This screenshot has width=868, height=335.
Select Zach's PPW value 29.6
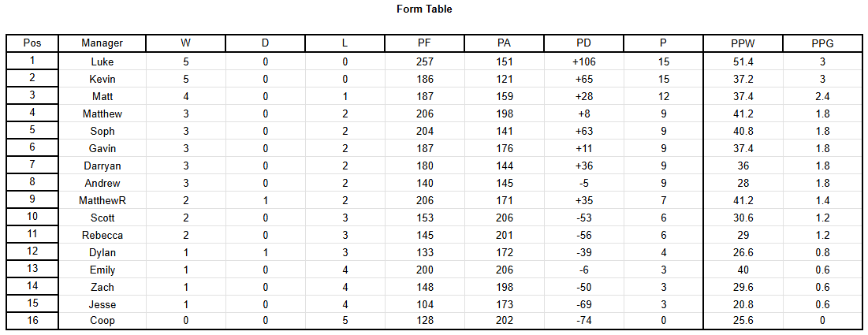click(x=743, y=287)
